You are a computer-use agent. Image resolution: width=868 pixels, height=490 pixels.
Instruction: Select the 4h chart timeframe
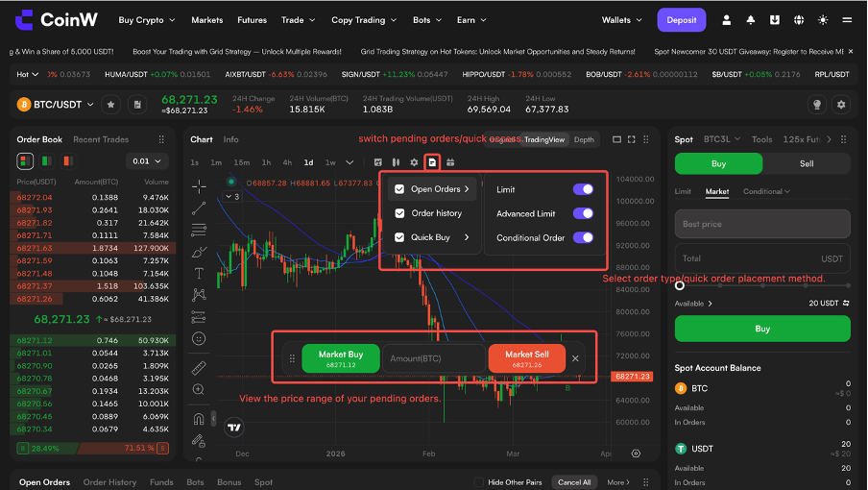287,162
